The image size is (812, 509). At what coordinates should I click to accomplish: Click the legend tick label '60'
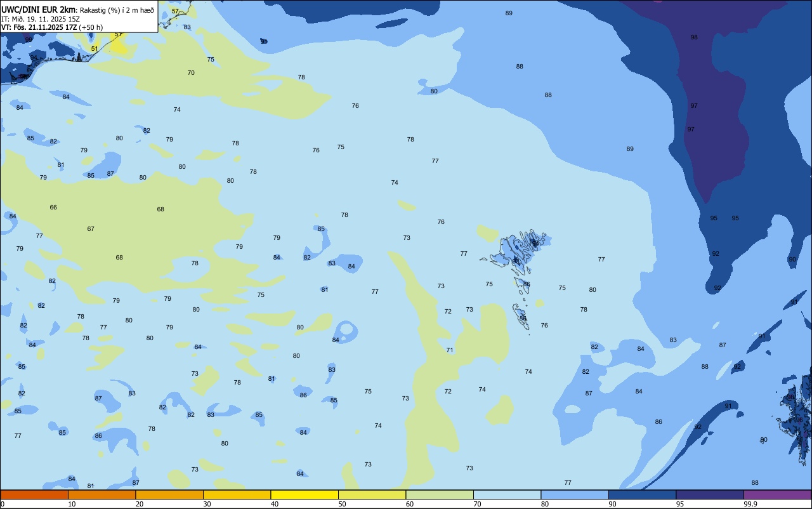[410, 504]
